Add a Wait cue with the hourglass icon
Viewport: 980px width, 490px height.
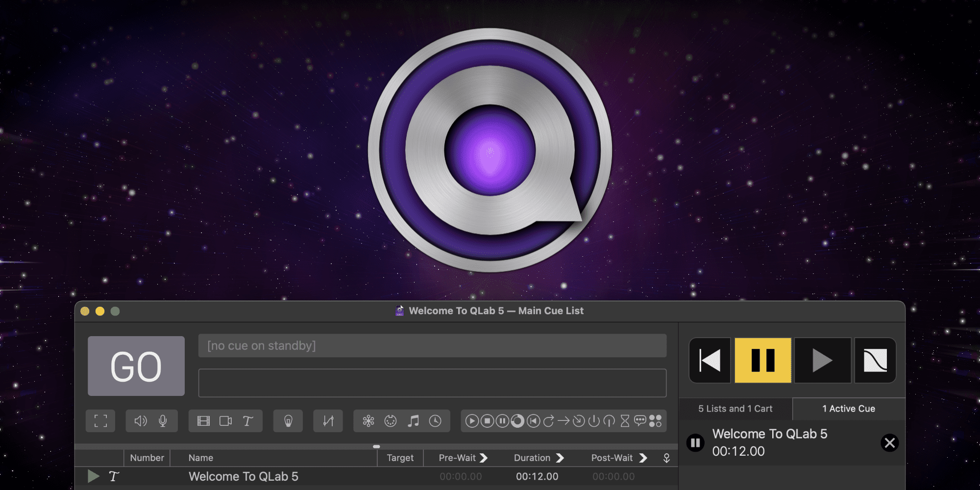[625, 421]
